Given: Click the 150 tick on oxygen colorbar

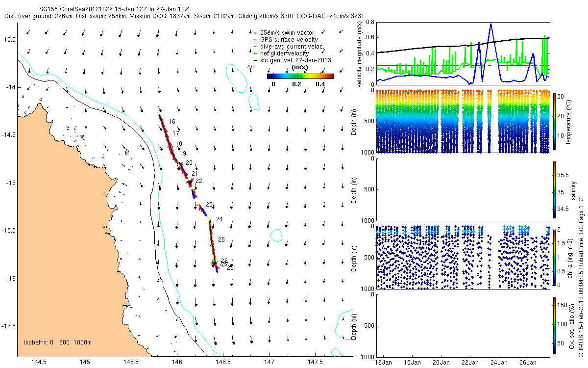Looking at the screenshot, I should (563, 305).
